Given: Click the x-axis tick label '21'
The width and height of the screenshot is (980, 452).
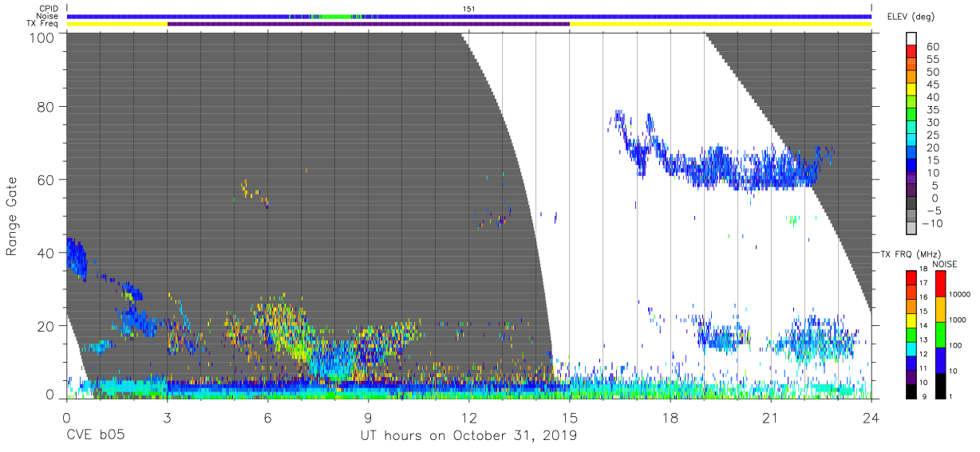Looking at the screenshot, I should coord(770,418).
